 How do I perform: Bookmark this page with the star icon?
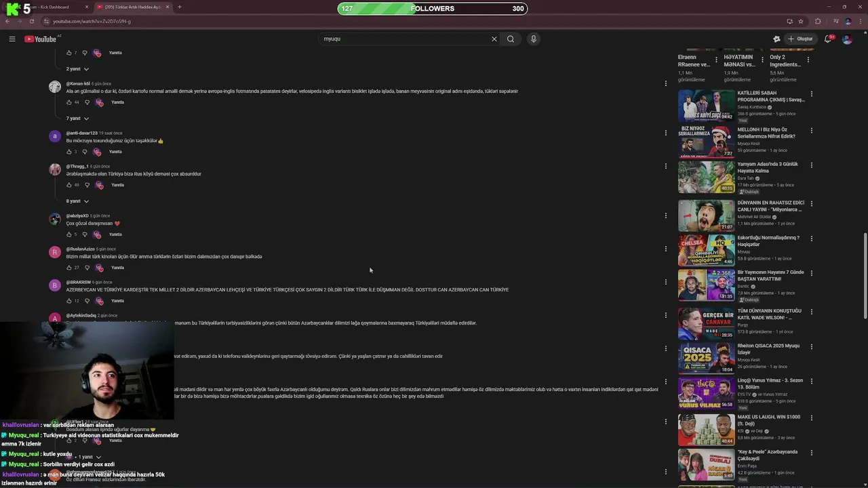[801, 21]
